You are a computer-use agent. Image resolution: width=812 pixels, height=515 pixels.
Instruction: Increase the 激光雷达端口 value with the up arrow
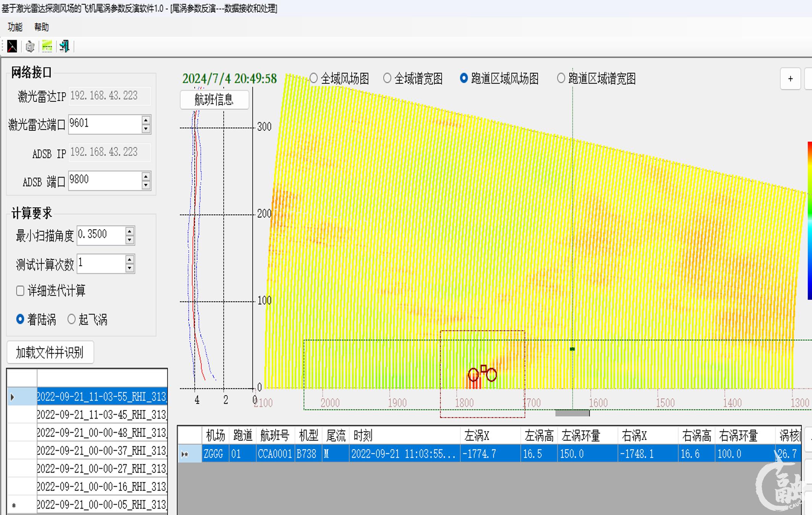coord(146,120)
